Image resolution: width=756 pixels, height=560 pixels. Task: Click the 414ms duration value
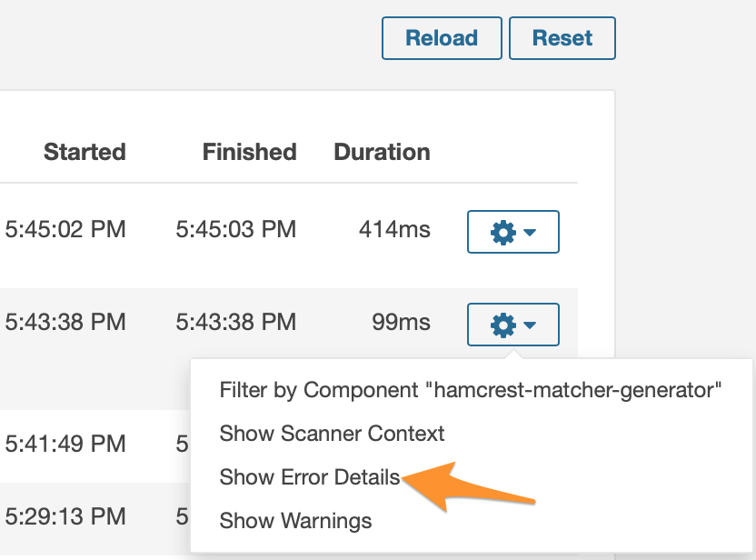pyautogui.click(x=394, y=230)
